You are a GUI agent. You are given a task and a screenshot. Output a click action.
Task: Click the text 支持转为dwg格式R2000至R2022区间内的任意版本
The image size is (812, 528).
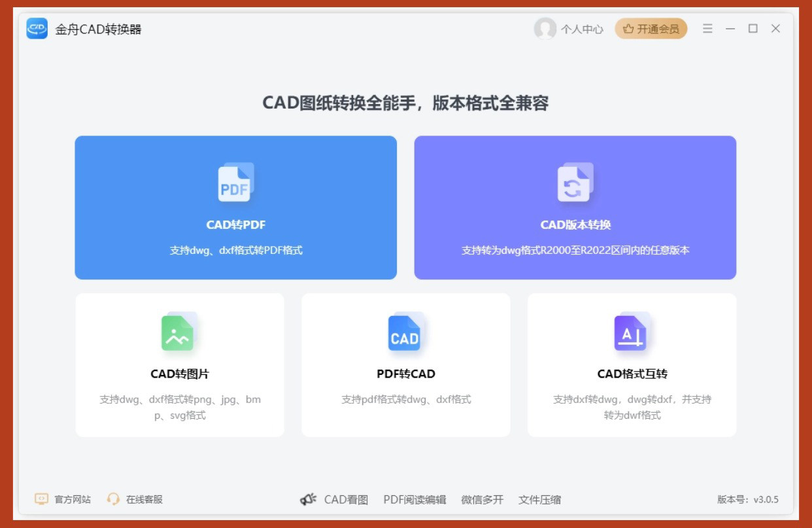[x=575, y=250]
